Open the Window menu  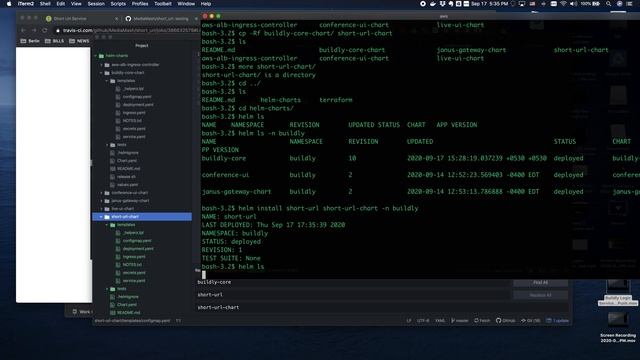pyautogui.click(x=186, y=4)
